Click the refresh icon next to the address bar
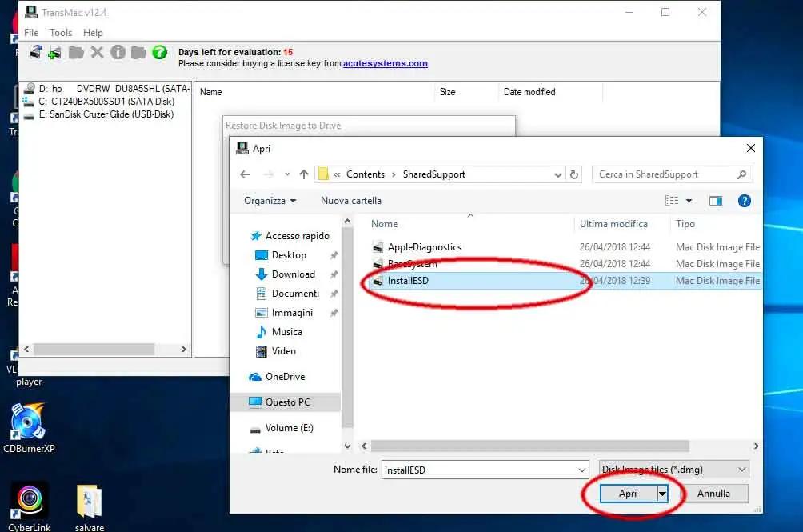Image resolution: width=803 pixels, height=532 pixels. pyautogui.click(x=574, y=174)
